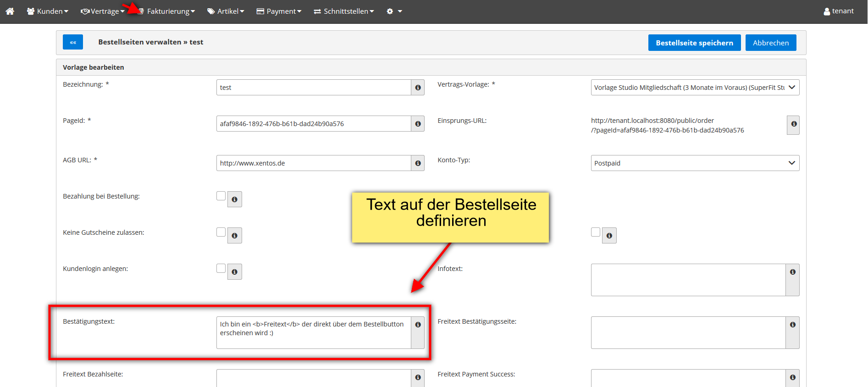
Task: Click into the AGB URL input field
Action: [x=314, y=163]
